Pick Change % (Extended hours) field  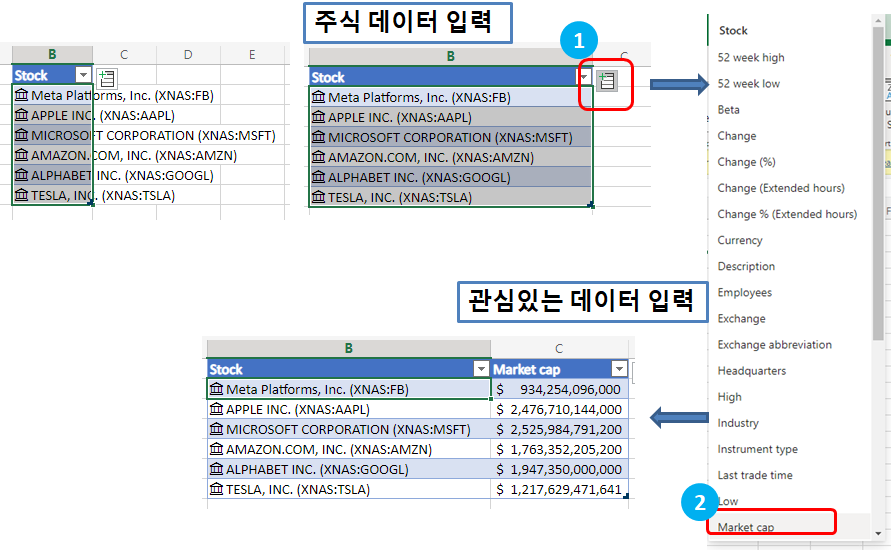tap(787, 214)
